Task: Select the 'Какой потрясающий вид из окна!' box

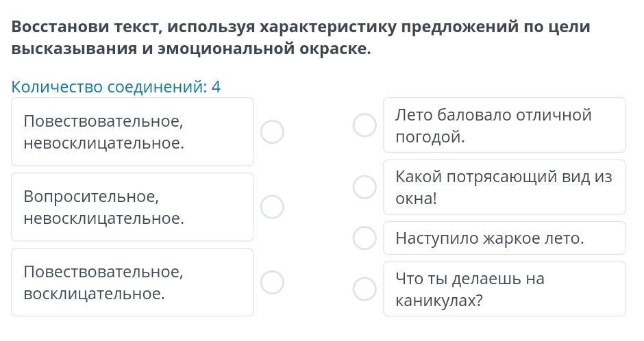Action: point(504,187)
